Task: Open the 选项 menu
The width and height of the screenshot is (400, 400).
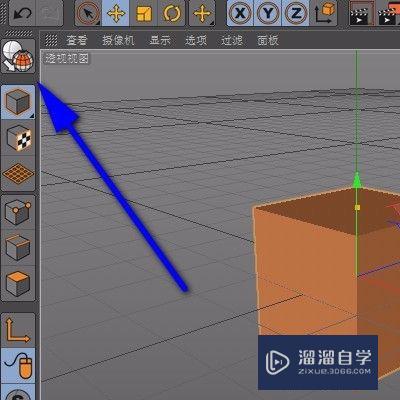Action: pos(196,40)
